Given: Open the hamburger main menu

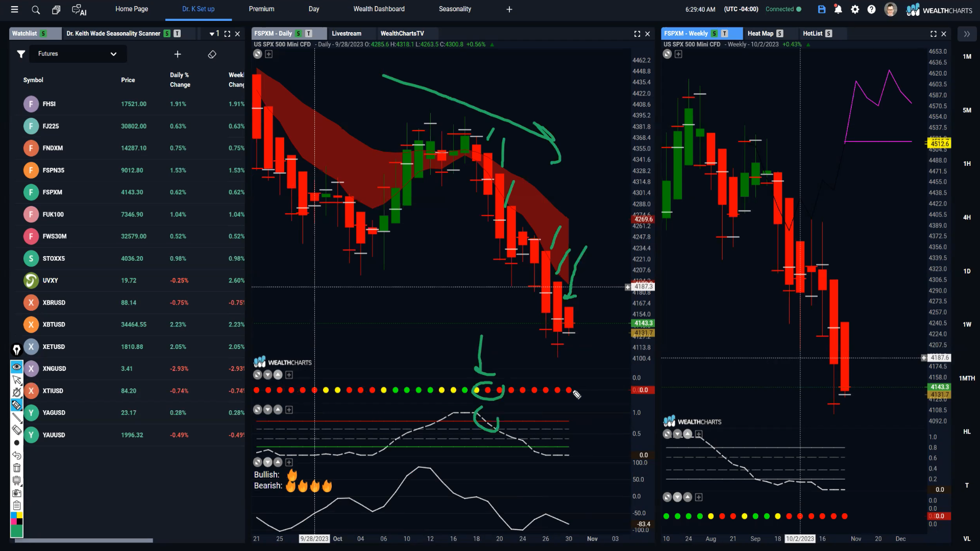Looking at the screenshot, I should tap(14, 9).
